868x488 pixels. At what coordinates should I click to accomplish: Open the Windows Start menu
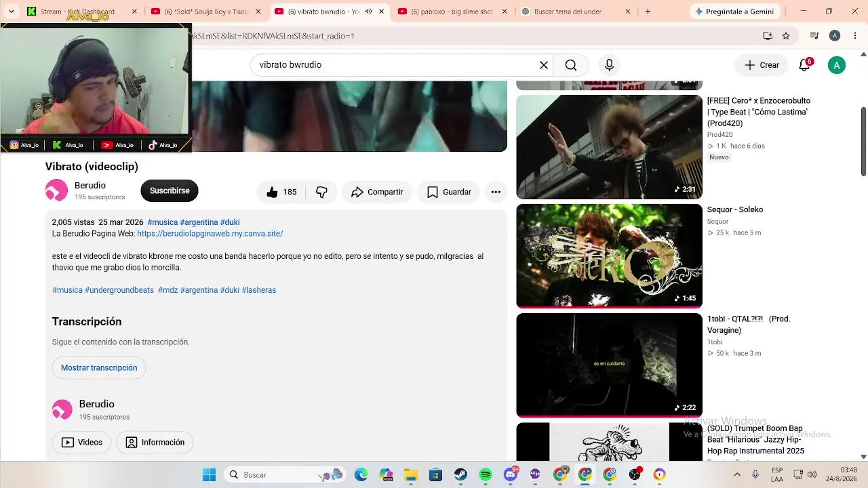point(209,474)
